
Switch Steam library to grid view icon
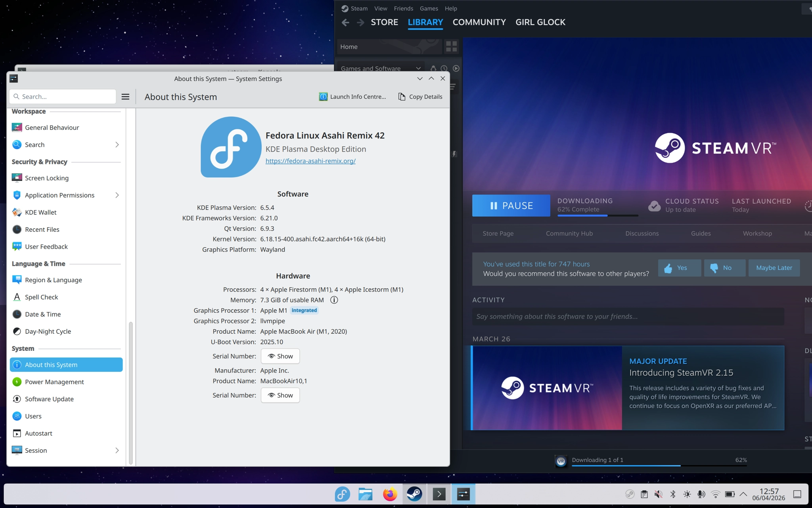[x=452, y=46]
